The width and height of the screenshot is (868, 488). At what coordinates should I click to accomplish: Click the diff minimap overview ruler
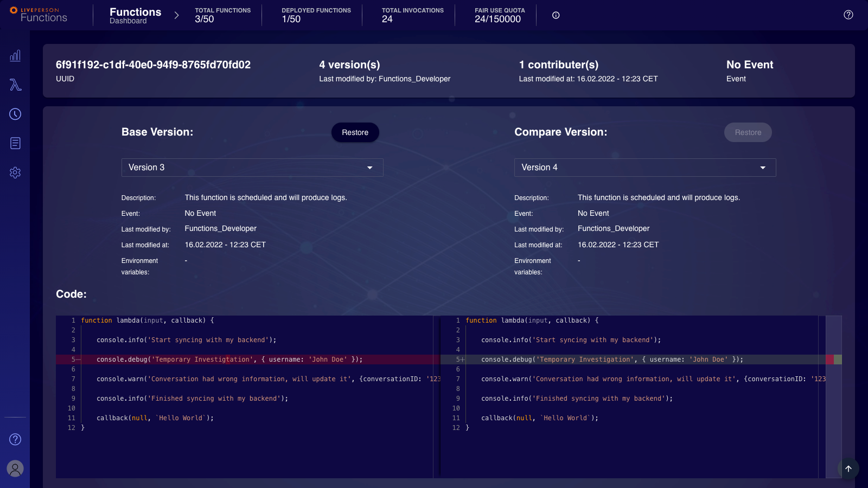[x=834, y=397]
